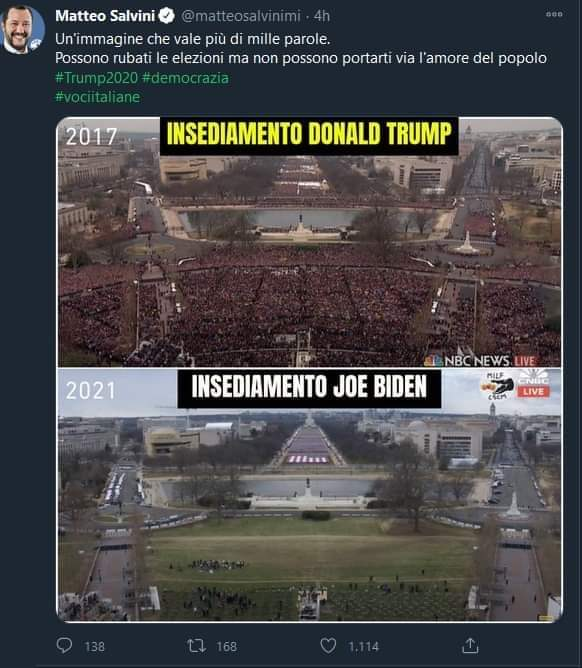
Task: Open Matteo Salvini's profile avatar
Action: [x=23, y=29]
